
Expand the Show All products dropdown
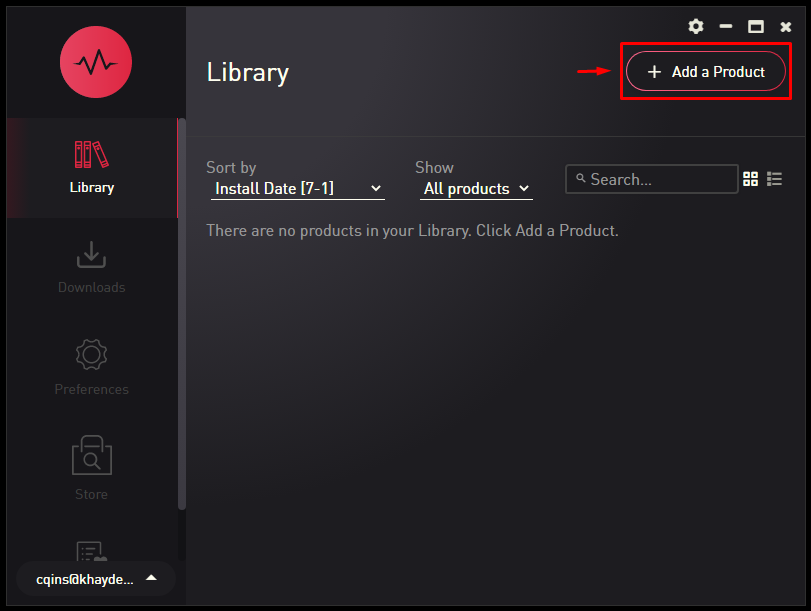coord(476,188)
